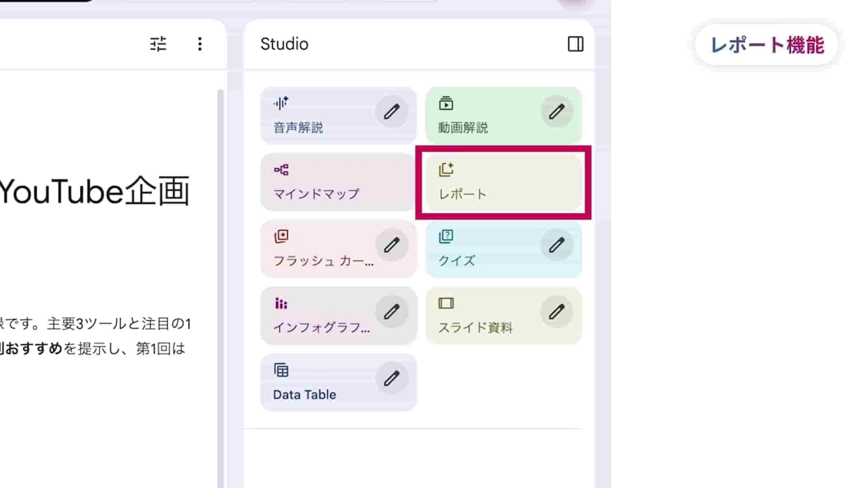Image resolution: width=868 pixels, height=488 pixels.
Task: Edit 音声解説 customization pencil
Action: click(x=392, y=112)
